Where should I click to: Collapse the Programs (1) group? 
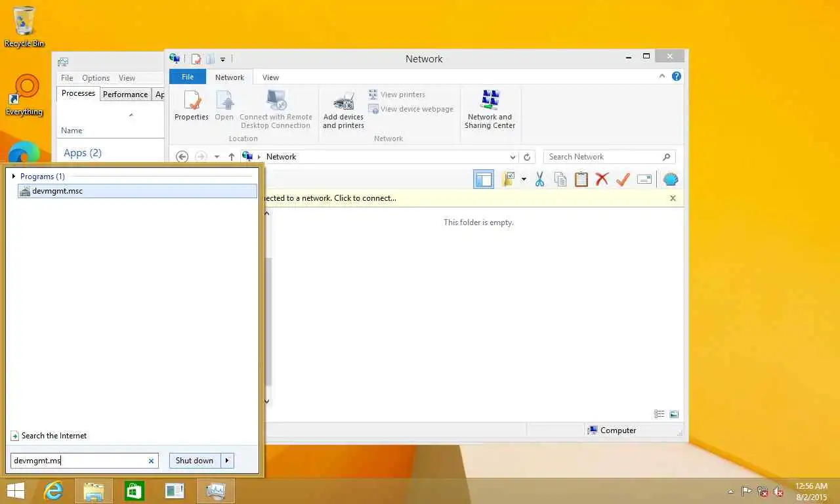(x=14, y=177)
